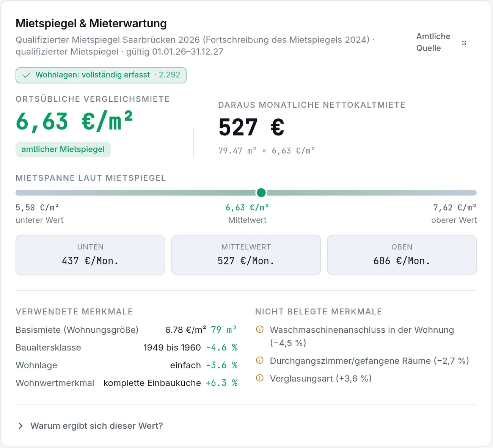Select the OBEN 606 €/Mon. card
This screenshot has width=493, height=448.
[x=402, y=255]
